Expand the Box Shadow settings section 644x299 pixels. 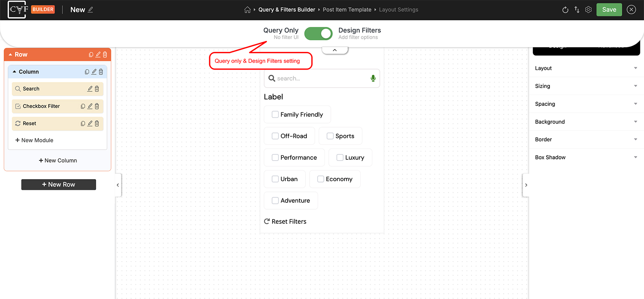pyautogui.click(x=586, y=157)
